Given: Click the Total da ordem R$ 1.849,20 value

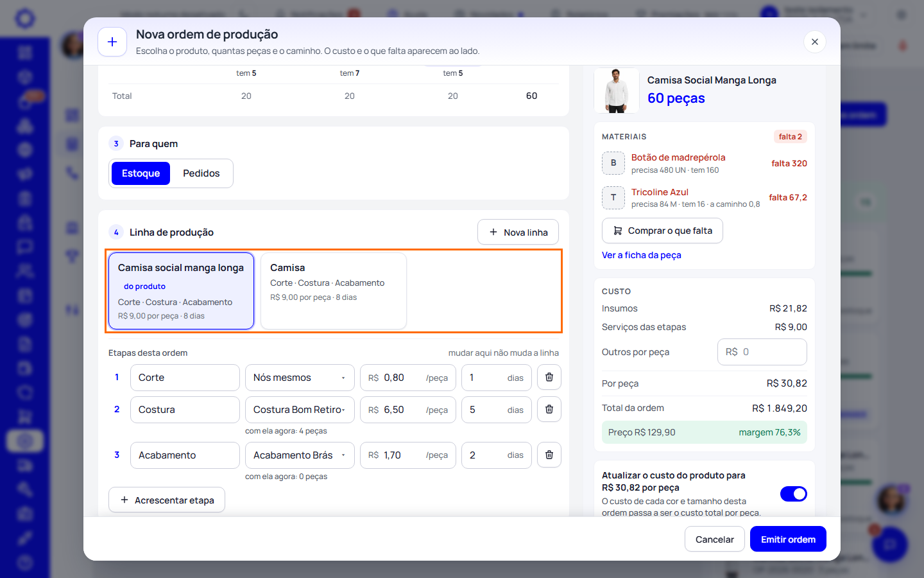Looking at the screenshot, I should (x=780, y=408).
